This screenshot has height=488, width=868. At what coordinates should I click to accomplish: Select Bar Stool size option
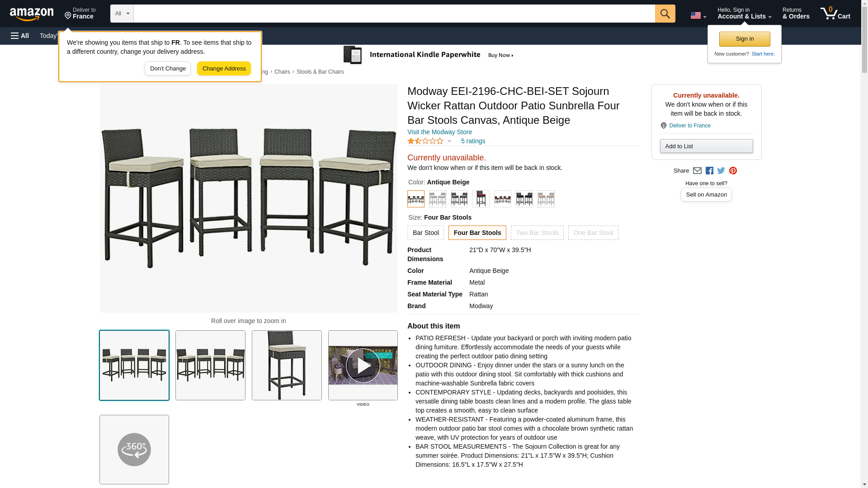point(425,233)
